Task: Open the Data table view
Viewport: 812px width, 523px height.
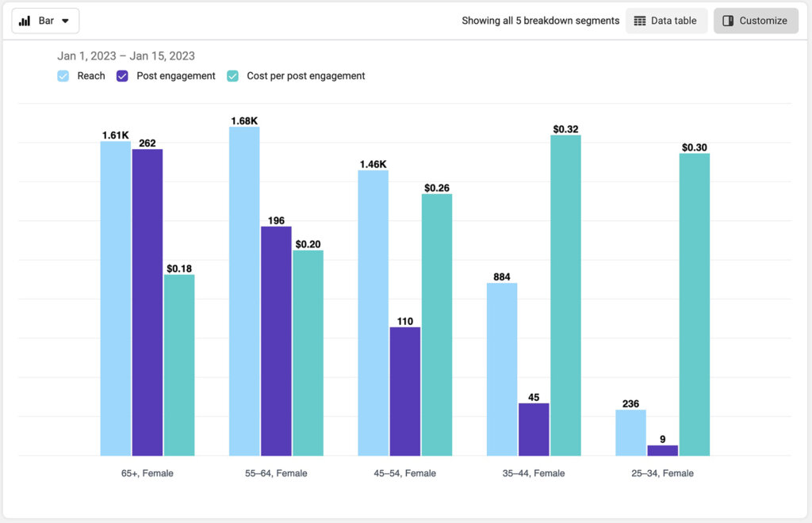Action: click(x=666, y=21)
